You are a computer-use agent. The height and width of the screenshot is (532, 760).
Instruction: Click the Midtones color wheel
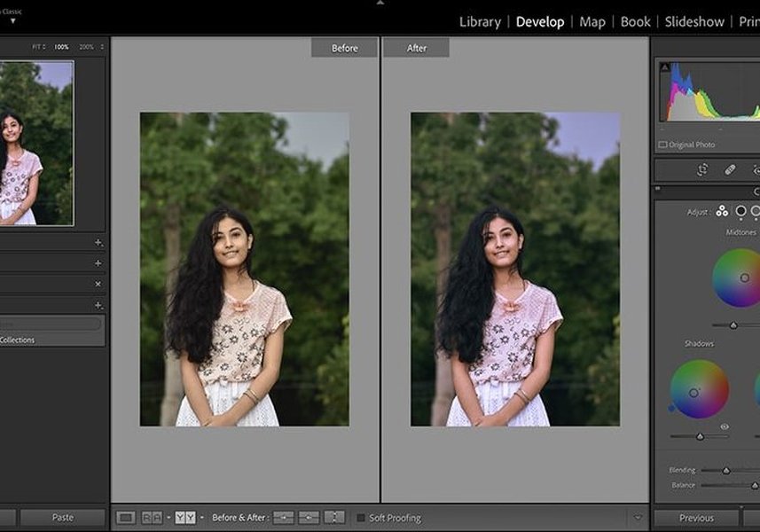tap(737, 278)
